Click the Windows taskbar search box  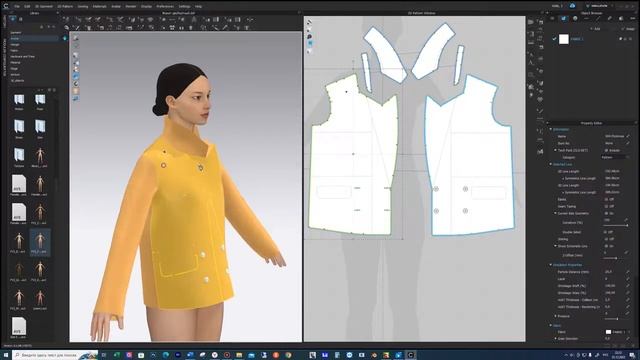pos(55,355)
